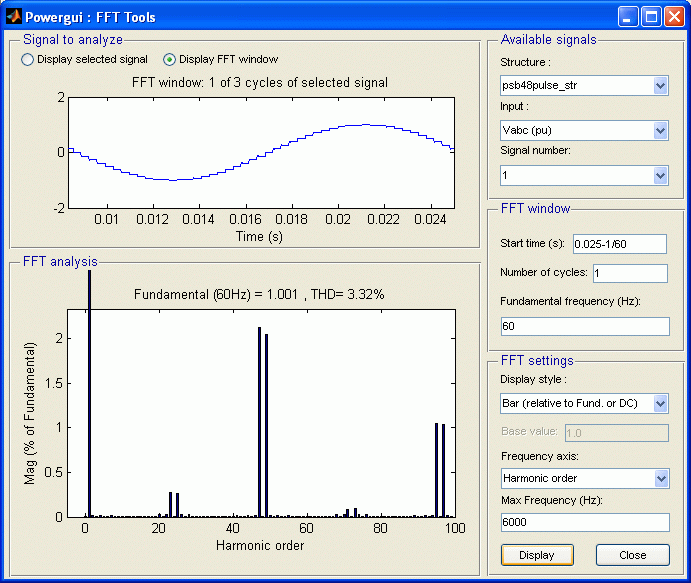
Task: Click the Close button at bottom right
Action: (x=632, y=554)
